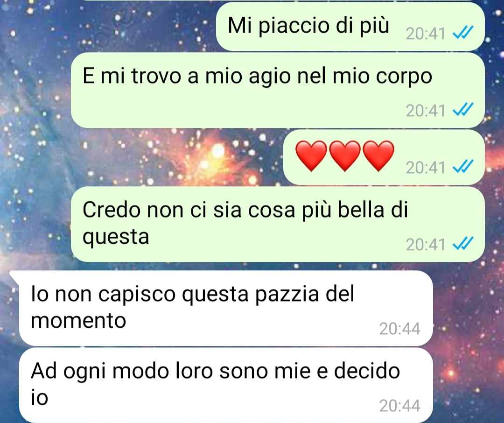The image size is (504, 423).
Task: Select the 'Credo non ci sia cosa più bella' message
Action: 278,224
